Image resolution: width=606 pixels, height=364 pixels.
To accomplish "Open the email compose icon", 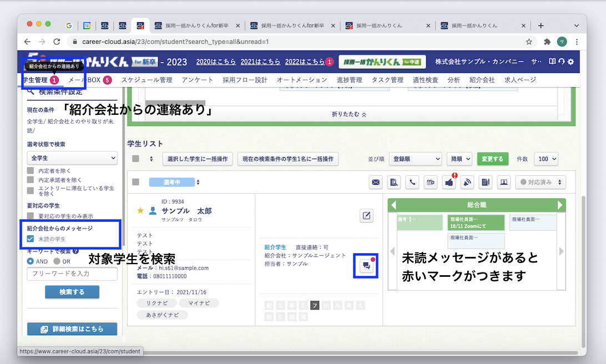I will [376, 182].
